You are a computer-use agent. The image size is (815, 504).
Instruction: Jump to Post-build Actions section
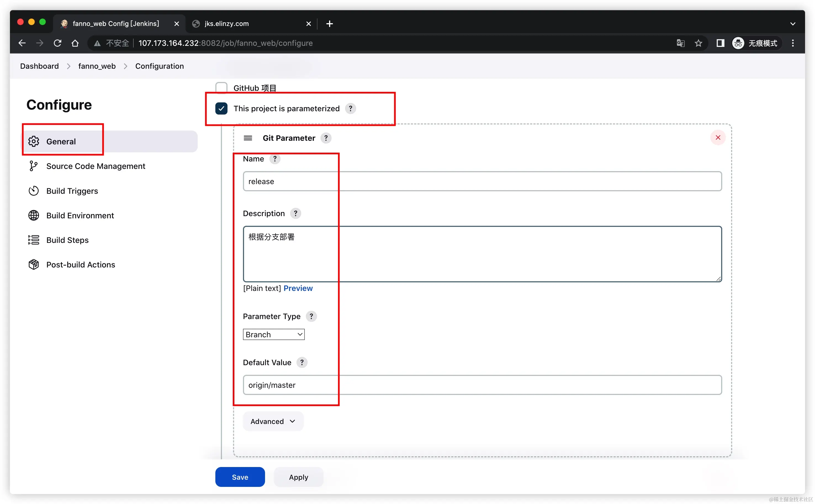click(81, 265)
